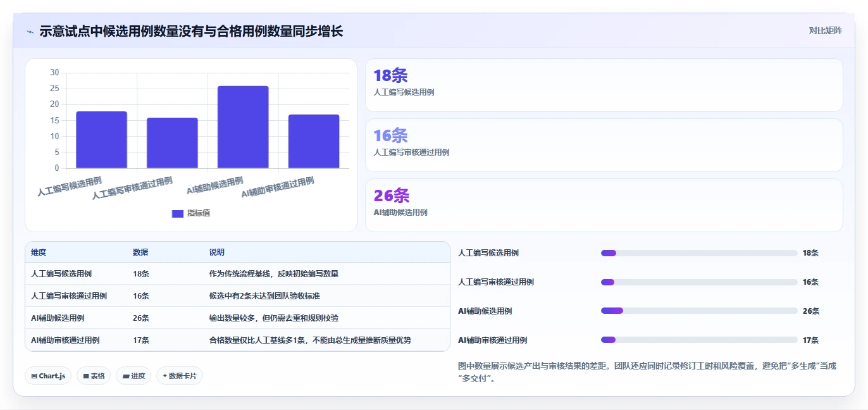
Task: Click the AI辅助审核通过用例 progress bar
Action: click(699, 340)
